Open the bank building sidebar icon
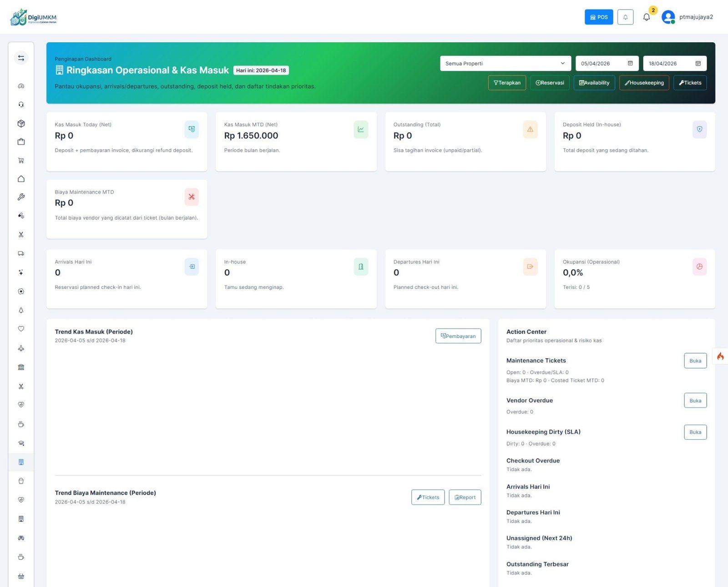Image resolution: width=728 pixels, height=587 pixels. coord(21,367)
